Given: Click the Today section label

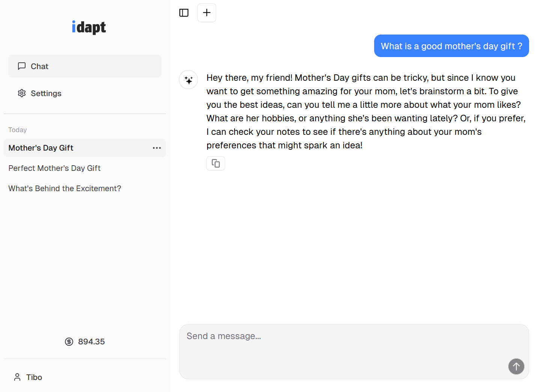Looking at the screenshot, I should pos(18,130).
